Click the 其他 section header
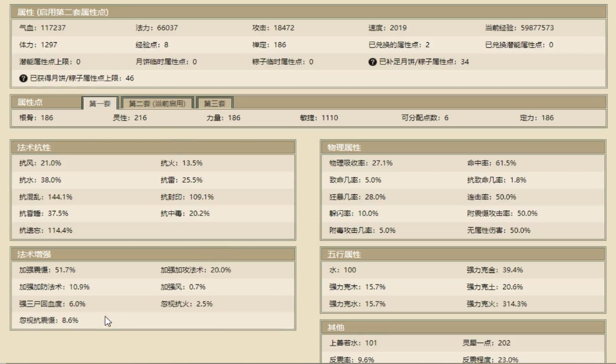 (336, 327)
